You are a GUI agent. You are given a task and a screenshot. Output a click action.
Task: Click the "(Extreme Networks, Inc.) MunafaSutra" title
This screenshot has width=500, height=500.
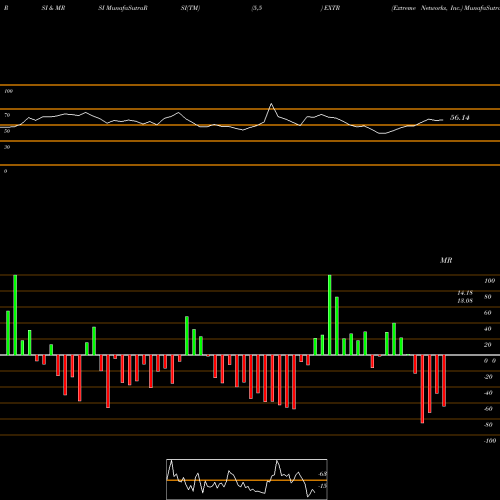[445, 8]
